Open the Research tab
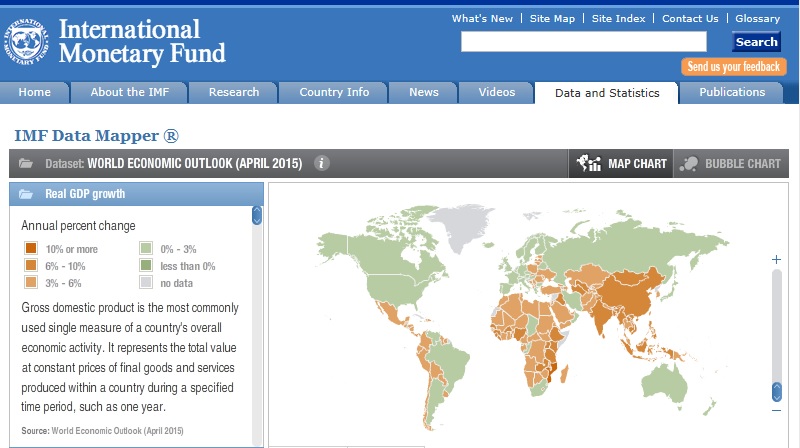Viewport: 800px width, 448px height. tap(234, 92)
